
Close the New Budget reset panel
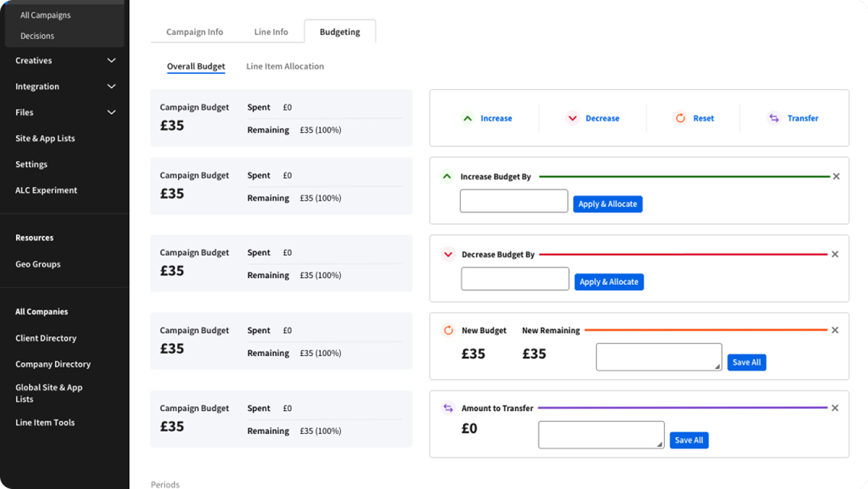pos(835,330)
